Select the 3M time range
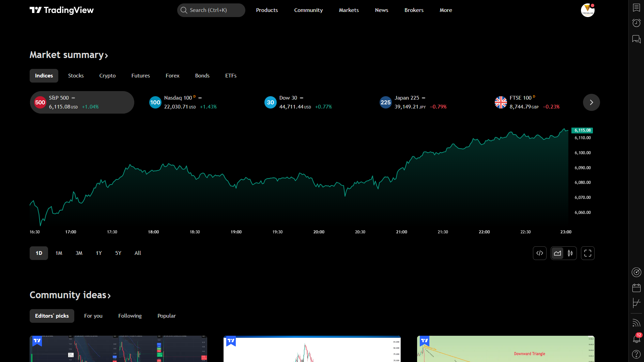Screen dimensions: 644x362 tap(79, 253)
